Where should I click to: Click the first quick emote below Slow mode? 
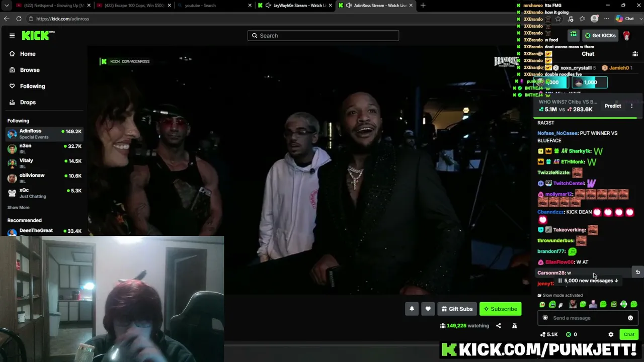click(542, 304)
